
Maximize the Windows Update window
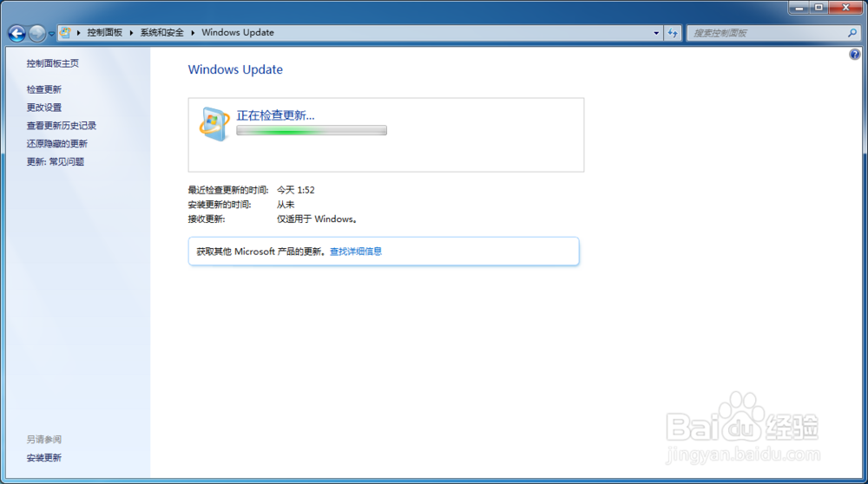(x=819, y=8)
